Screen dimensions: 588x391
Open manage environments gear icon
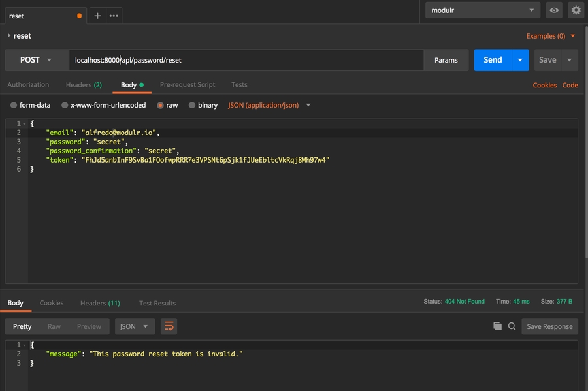point(576,10)
